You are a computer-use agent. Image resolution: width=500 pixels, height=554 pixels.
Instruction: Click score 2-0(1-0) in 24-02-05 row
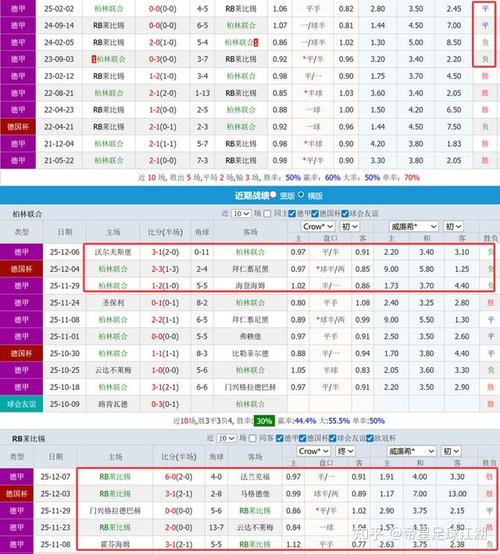(163, 42)
